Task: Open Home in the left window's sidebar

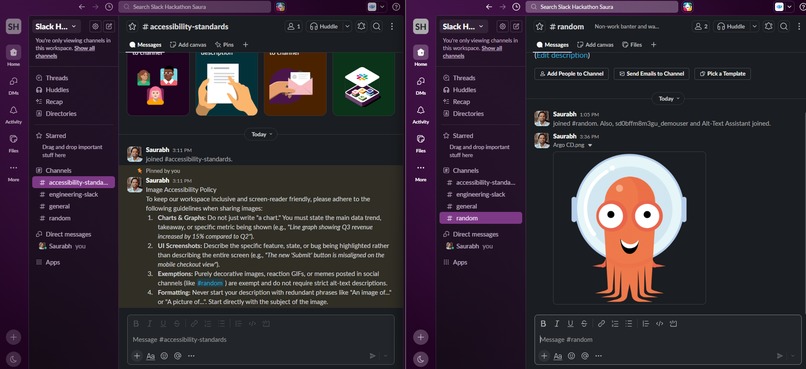Action: click(x=13, y=56)
